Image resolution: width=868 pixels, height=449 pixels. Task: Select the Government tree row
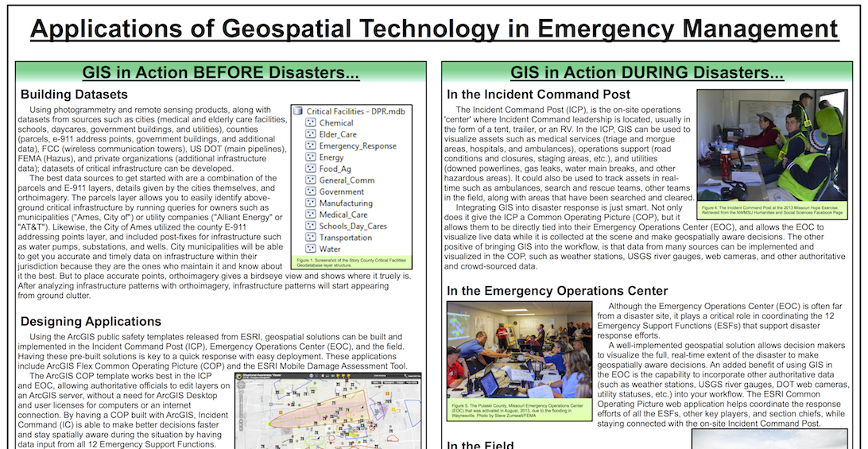(335, 192)
